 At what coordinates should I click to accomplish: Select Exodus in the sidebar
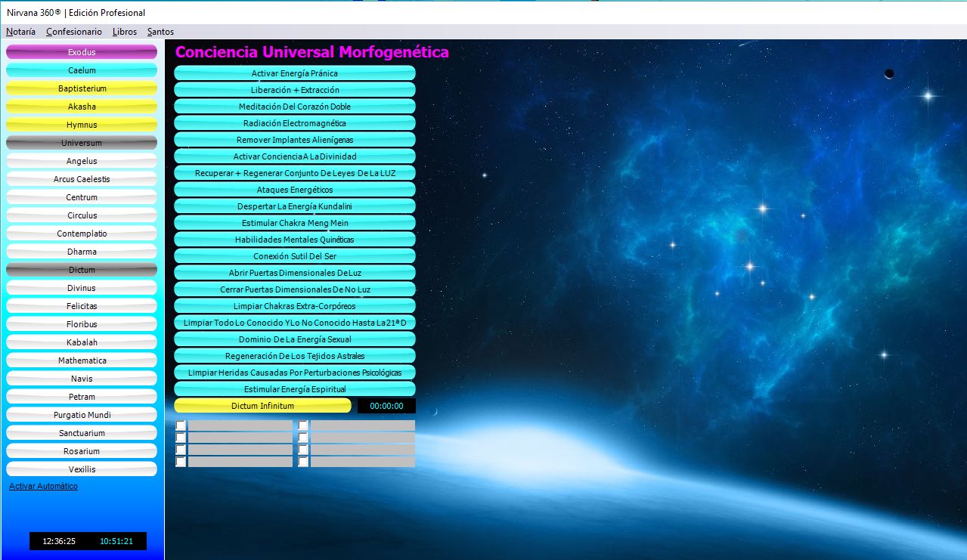(x=82, y=52)
